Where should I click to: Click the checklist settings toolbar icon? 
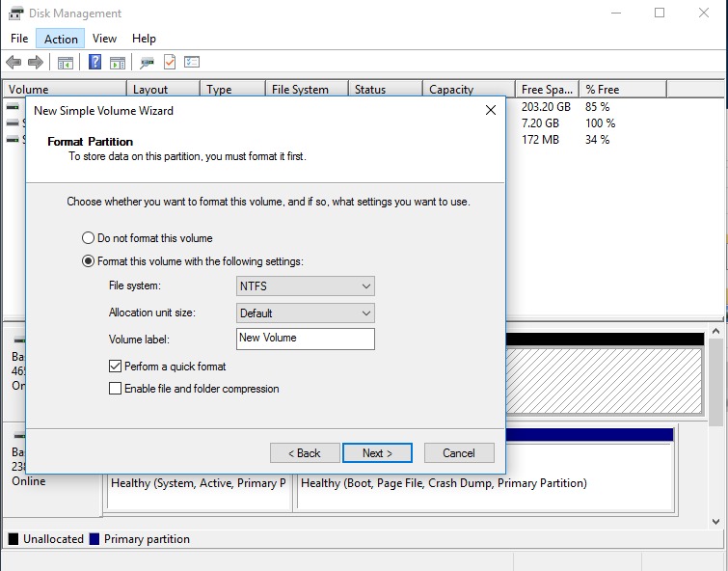[192, 63]
